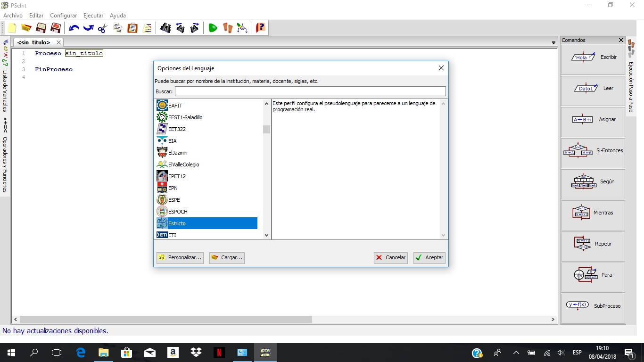Insert the SubProceso command

(593, 309)
